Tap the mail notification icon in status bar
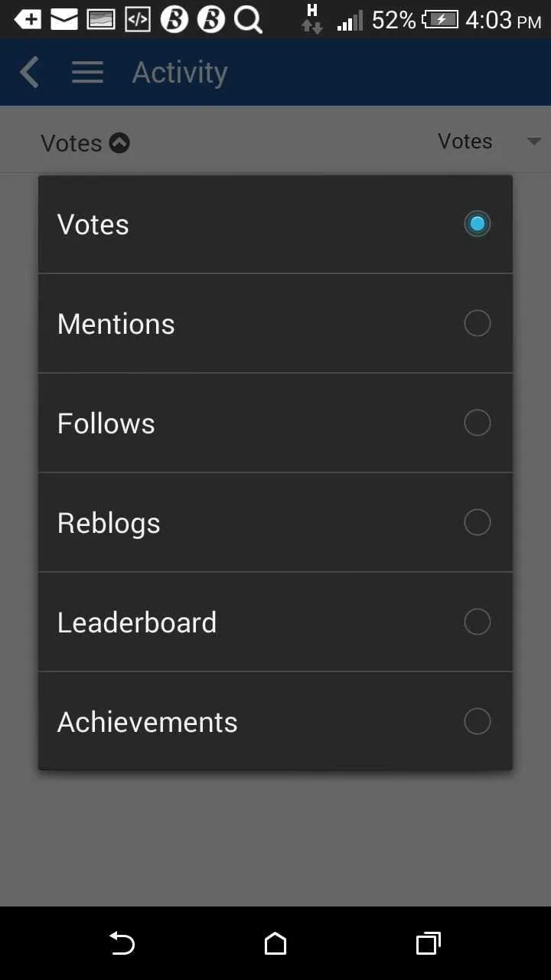Screen dimensions: 551x980 [x=64, y=20]
